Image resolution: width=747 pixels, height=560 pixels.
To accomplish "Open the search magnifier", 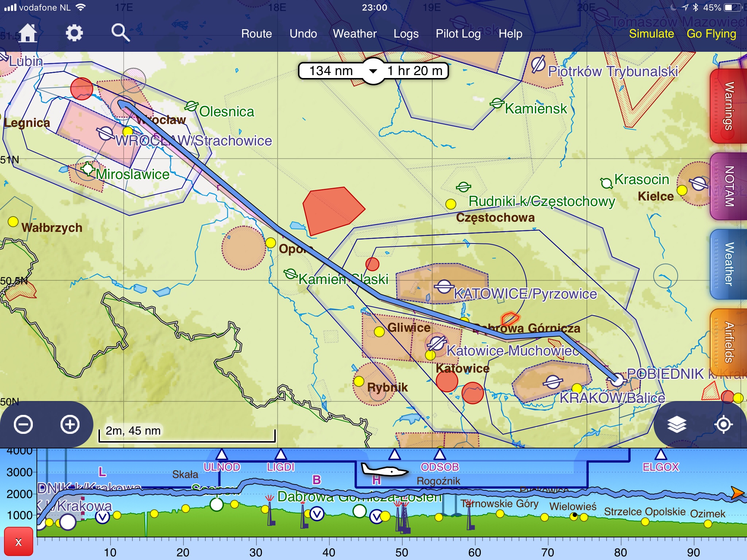I will (x=120, y=33).
